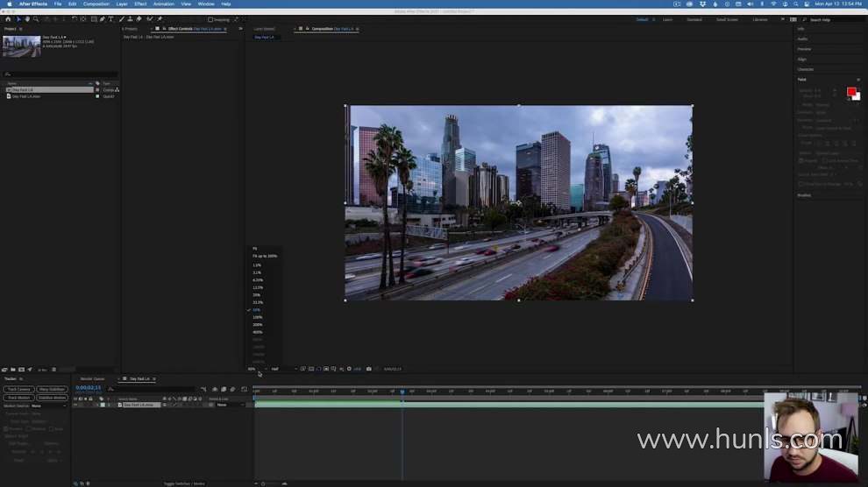Open the Composition menu

[x=96, y=4]
